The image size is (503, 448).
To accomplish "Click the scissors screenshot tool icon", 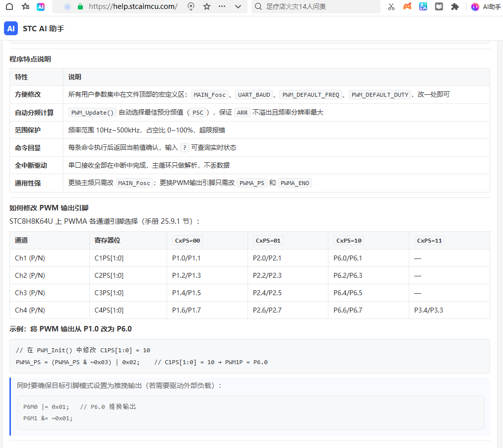I will coord(391,6).
